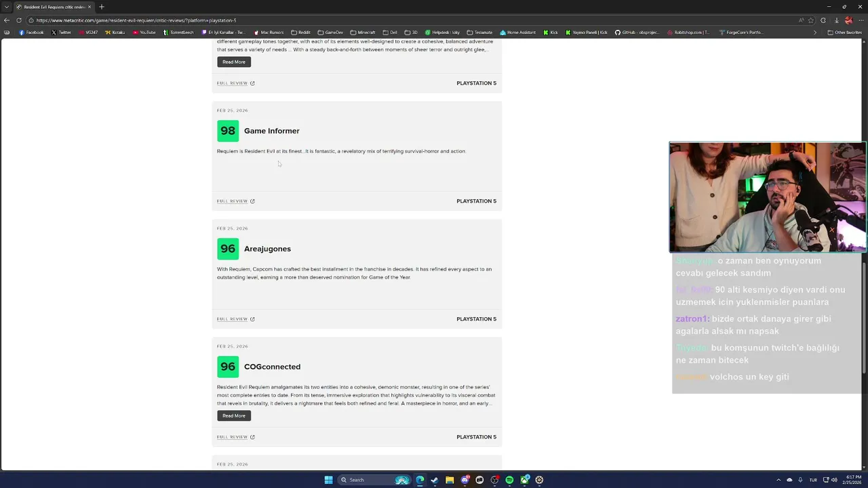Open Steam from the taskbar
Screen dimensions: 868x488
click(x=435, y=480)
